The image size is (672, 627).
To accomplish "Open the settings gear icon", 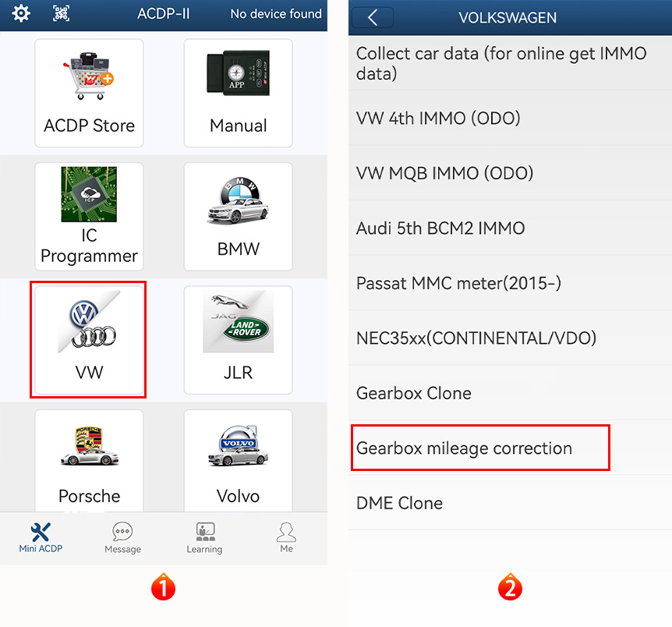I will pos(21,13).
